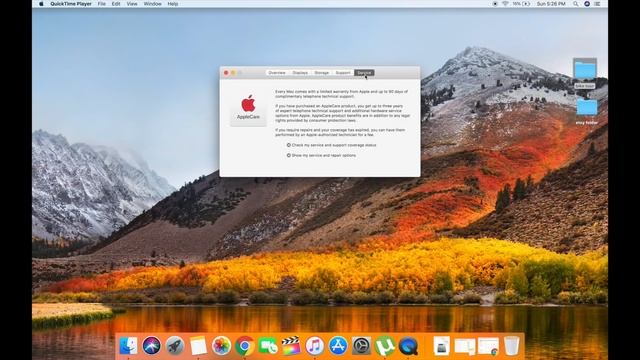Open the Wi-Fi status menu
Viewport: 640px width, 360px height.
point(505,4)
